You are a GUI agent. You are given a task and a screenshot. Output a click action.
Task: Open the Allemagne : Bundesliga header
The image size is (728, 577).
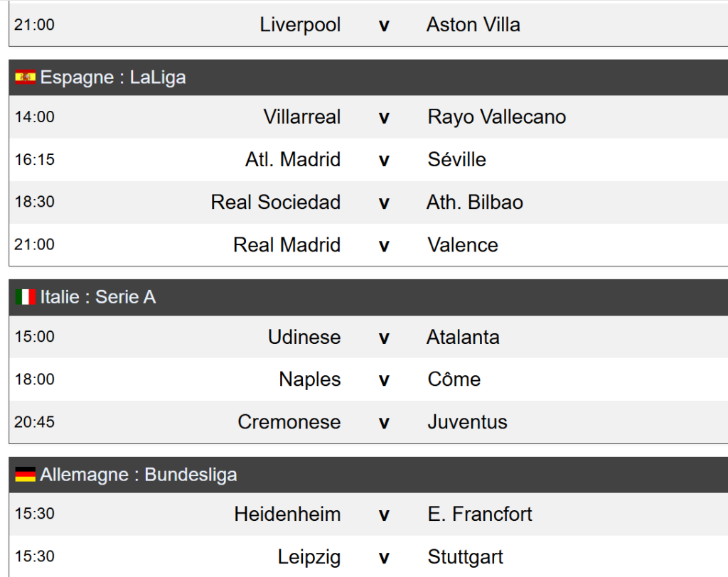[x=139, y=475]
